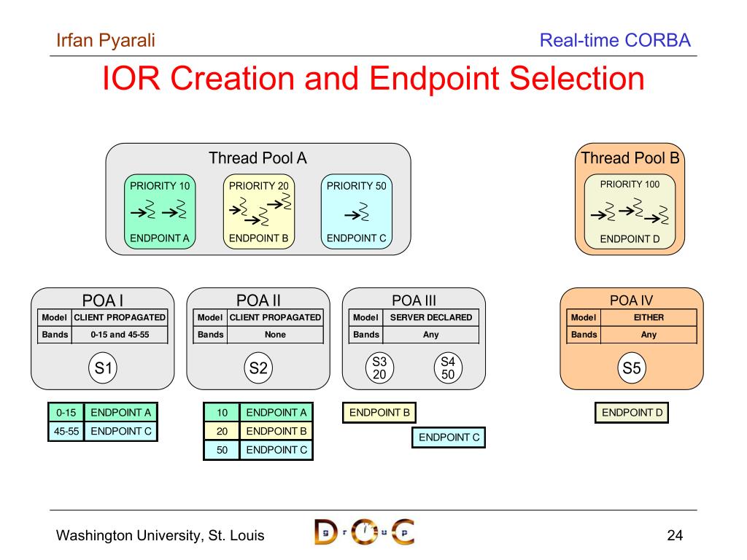This screenshot has height=560, width=747.
Task: Click the 45-55 cell under POA I
Action: tap(66, 432)
